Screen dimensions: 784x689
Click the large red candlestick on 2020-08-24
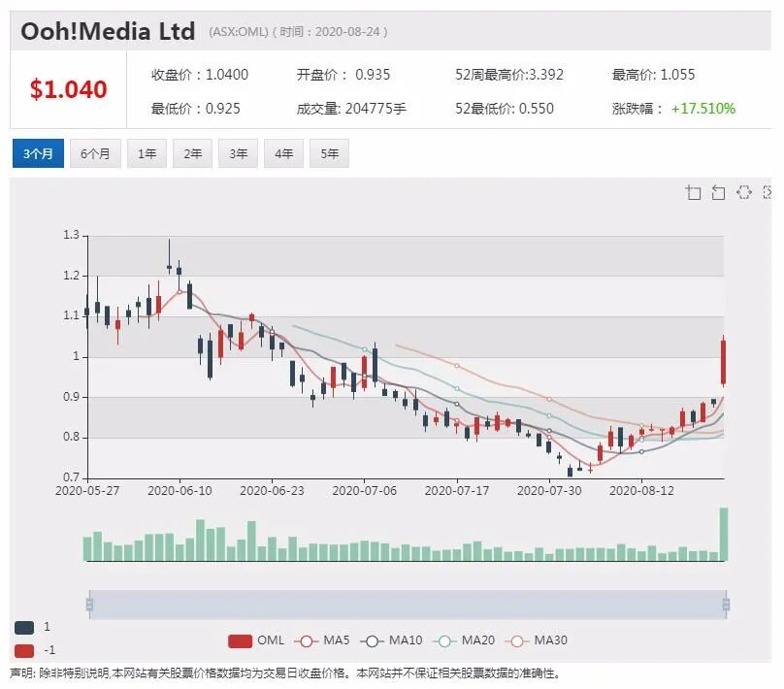(723, 362)
